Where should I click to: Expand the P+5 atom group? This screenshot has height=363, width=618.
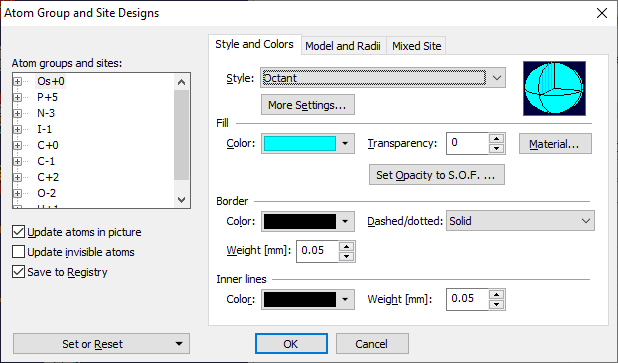tap(17, 97)
